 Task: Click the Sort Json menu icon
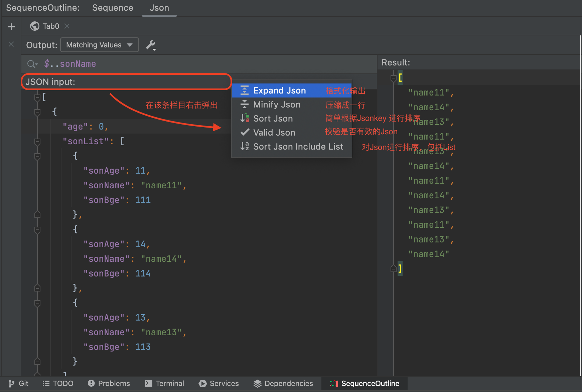(x=245, y=118)
